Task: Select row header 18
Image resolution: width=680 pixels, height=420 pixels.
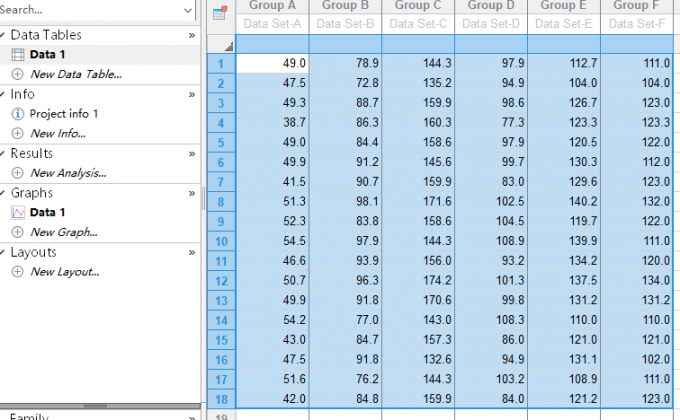Action: point(221,399)
